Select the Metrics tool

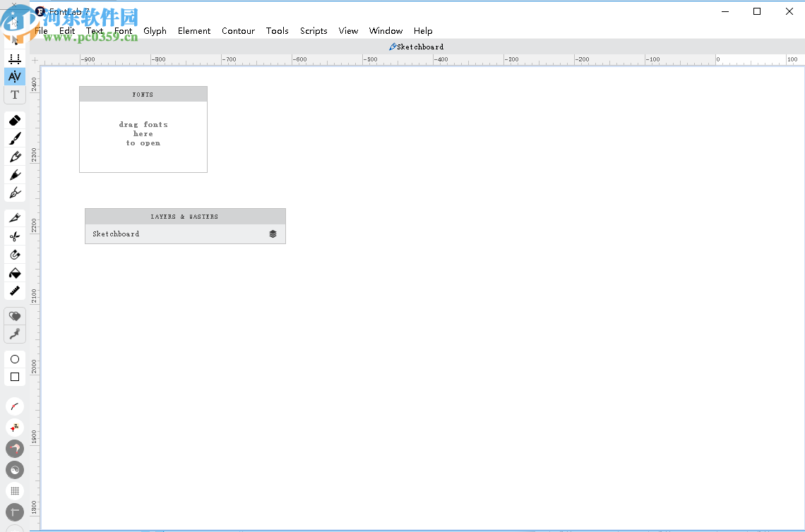(15, 59)
